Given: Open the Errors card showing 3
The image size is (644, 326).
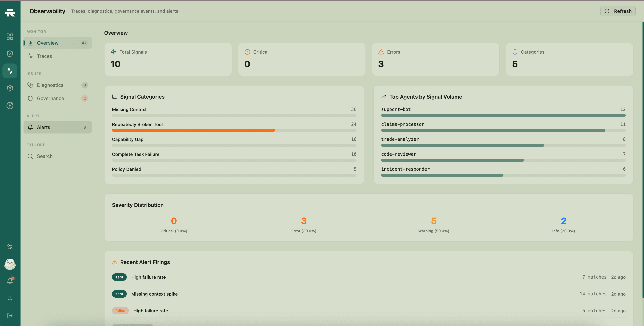Looking at the screenshot, I should [x=436, y=60].
